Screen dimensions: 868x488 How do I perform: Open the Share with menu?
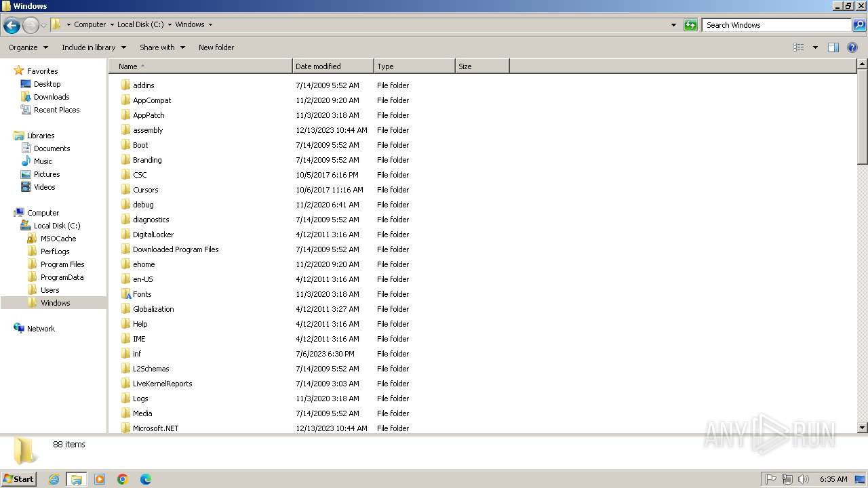click(162, 47)
